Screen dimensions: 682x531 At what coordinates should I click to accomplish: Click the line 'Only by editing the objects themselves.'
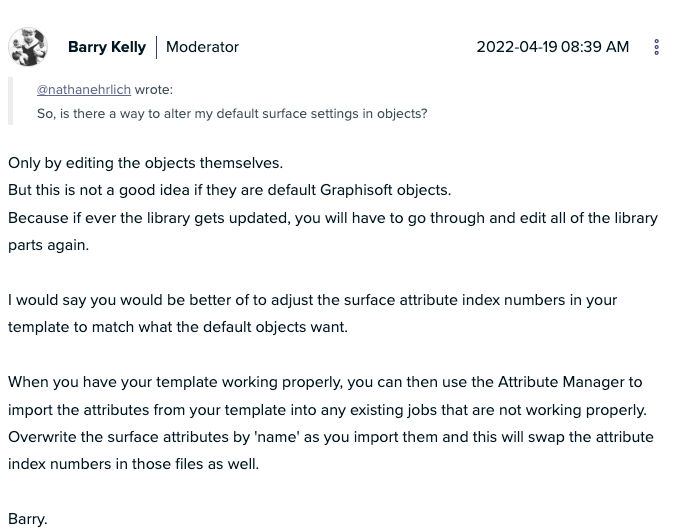[145, 162]
